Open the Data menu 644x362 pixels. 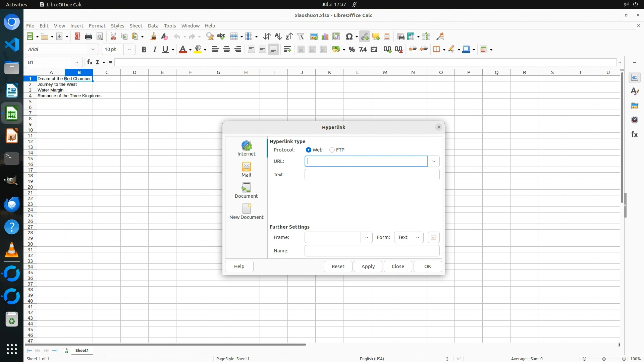[153, 26]
